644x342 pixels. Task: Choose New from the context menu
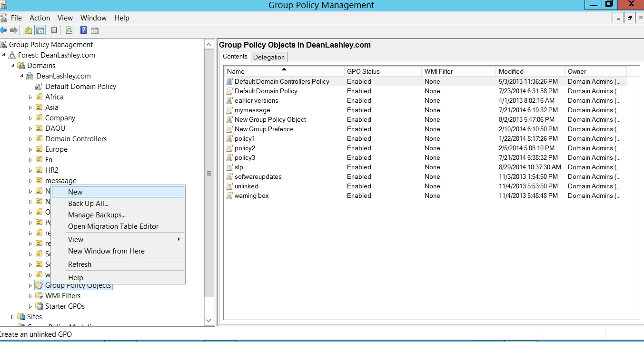coord(75,192)
